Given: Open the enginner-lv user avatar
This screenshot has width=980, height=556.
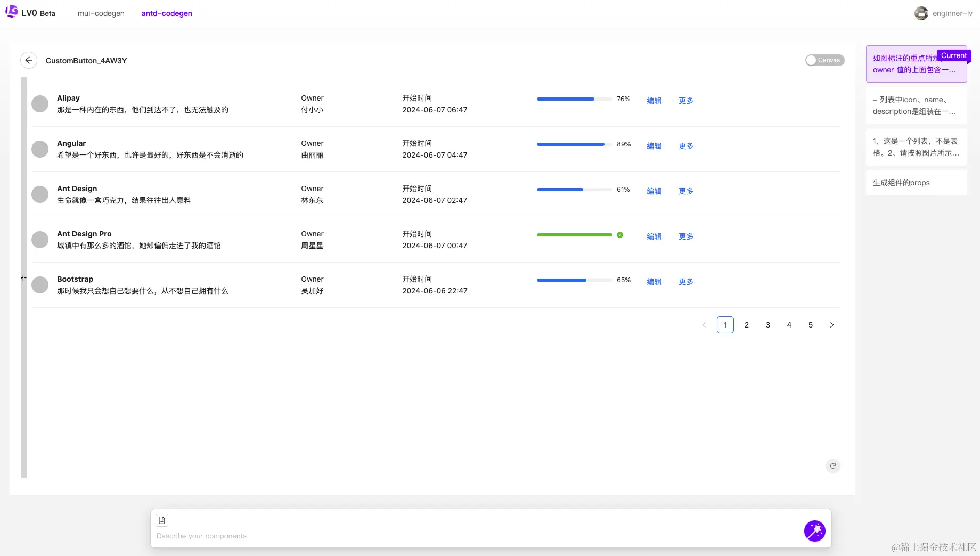Looking at the screenshot, I should (x=921, y=13).
